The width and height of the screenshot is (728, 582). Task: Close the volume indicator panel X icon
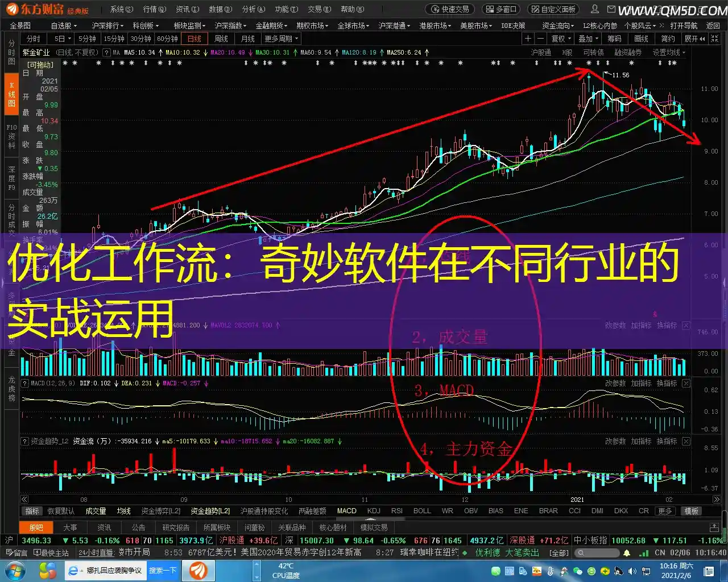(x=686, y=326)
